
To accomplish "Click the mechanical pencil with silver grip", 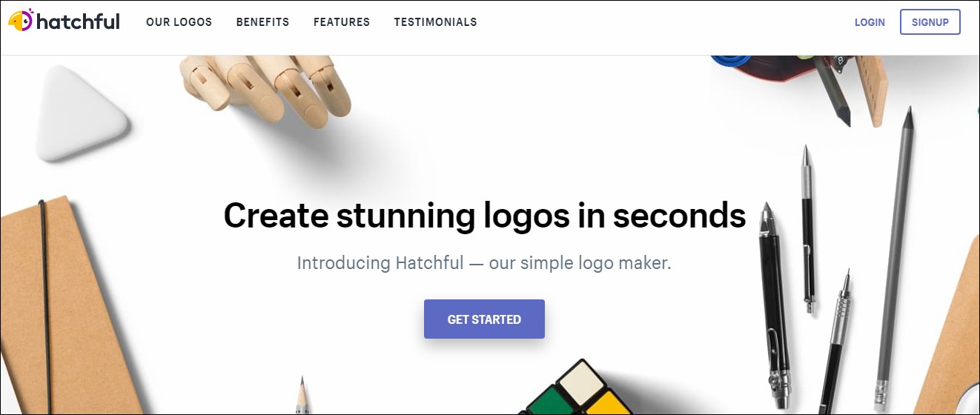I will [x=836, y=341].
